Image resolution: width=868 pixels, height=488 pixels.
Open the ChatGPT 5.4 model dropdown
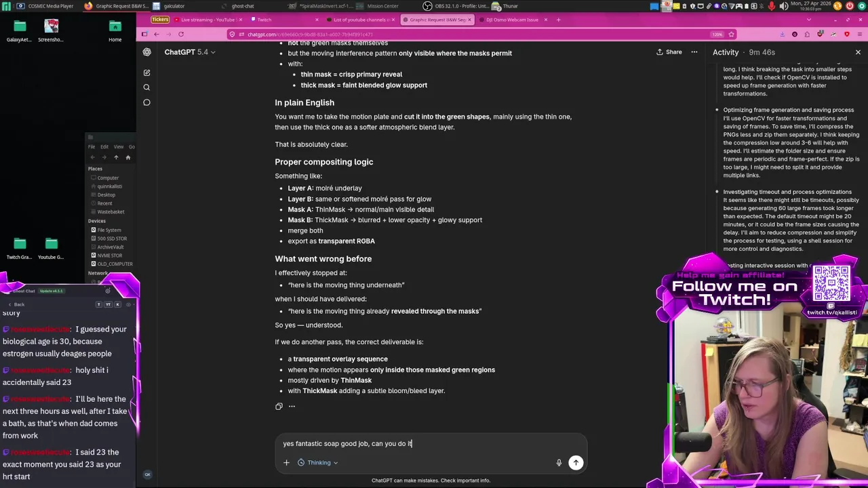(190, 52)
